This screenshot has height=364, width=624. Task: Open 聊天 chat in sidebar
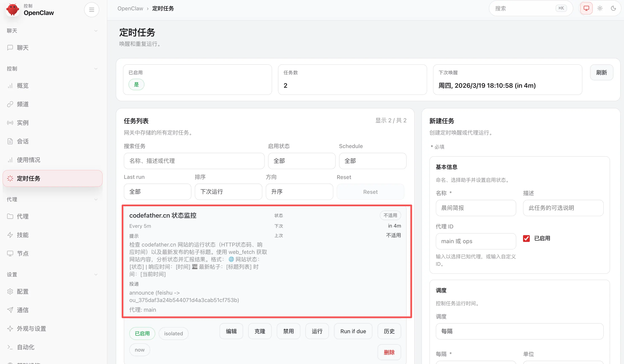click(x=23, y=47)
